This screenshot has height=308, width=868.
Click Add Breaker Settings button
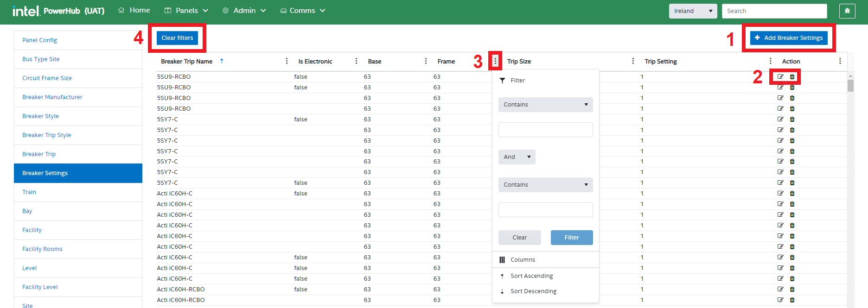point(789,38)
